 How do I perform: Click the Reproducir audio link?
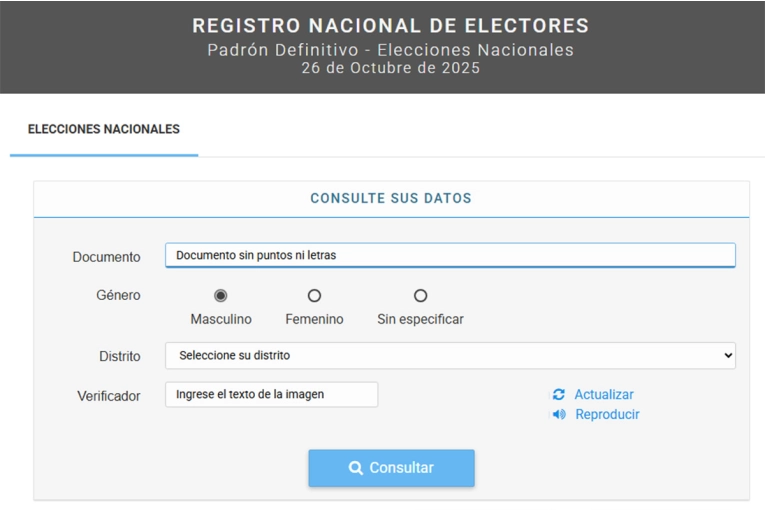point(607,415)
